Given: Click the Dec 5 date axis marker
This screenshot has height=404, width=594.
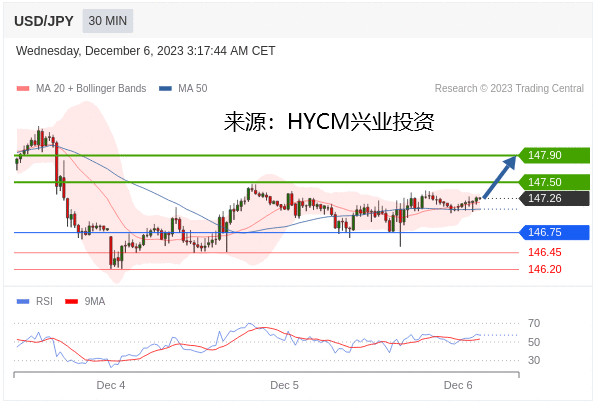Looking at the screenshot, I should 284,385.
